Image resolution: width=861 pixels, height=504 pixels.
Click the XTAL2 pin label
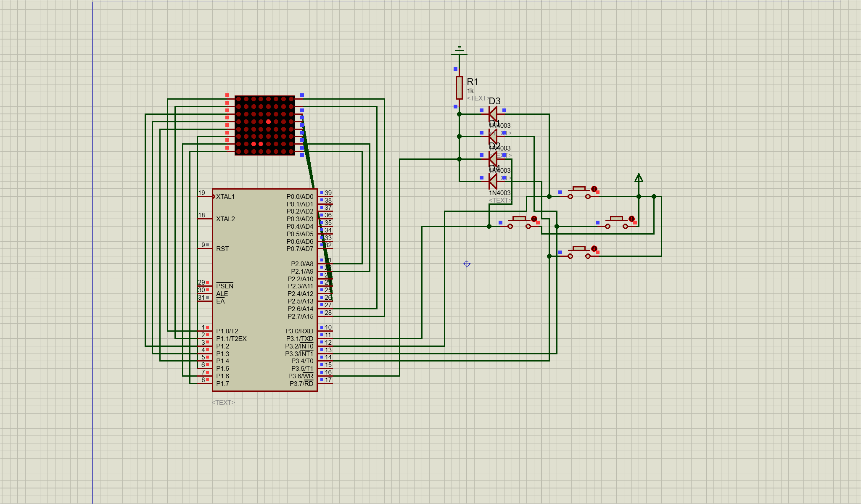point(225,219)
